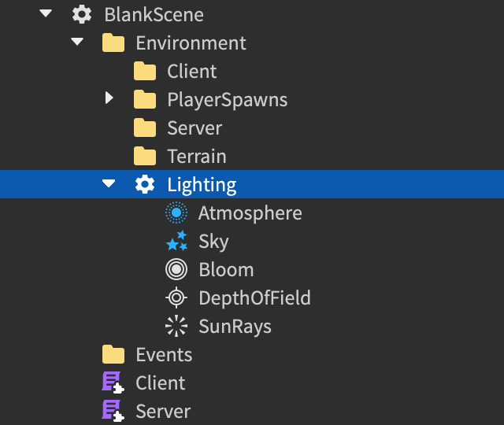Image resolution: width=504 pixels, height=425 pixels.
Task: Click the DepthOfField effect icon
Action: (x=176, y=298)
